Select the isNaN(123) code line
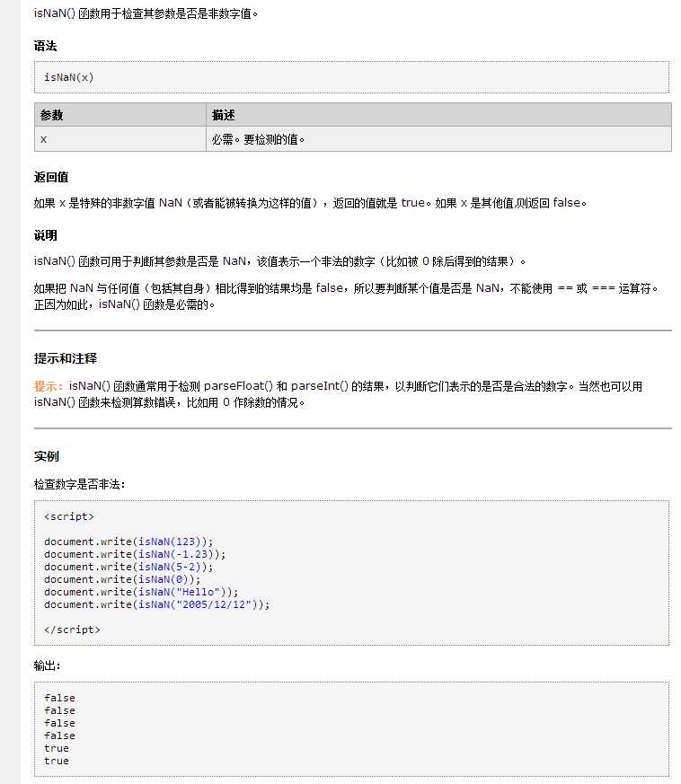 click(128, 542)
